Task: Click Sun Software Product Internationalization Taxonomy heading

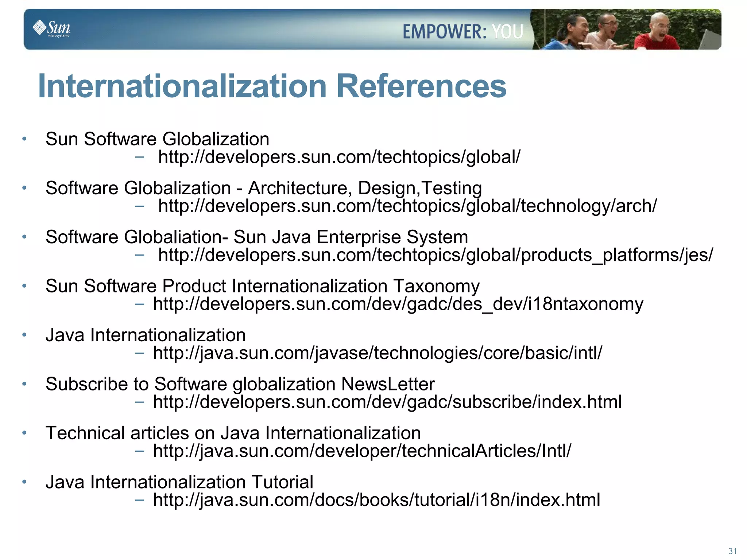Action: point(263,286)
